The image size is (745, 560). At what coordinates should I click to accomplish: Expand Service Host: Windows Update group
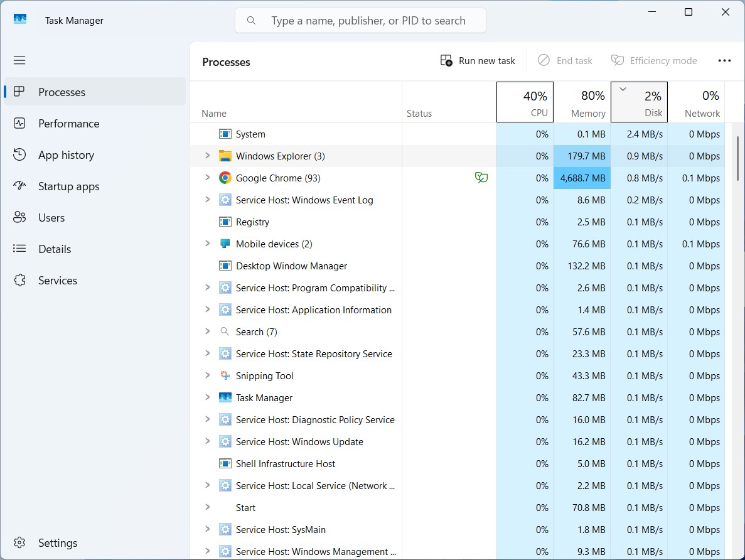click(208, 441)
